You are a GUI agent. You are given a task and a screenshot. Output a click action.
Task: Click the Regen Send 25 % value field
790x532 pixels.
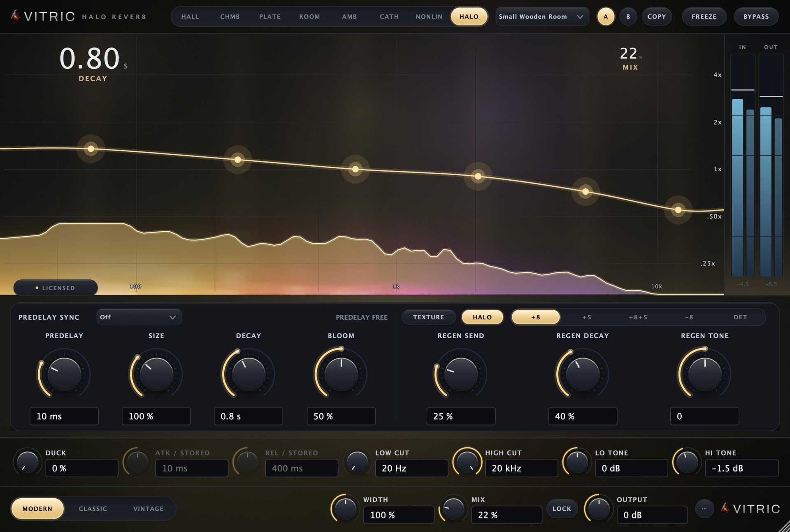[461, 416]
